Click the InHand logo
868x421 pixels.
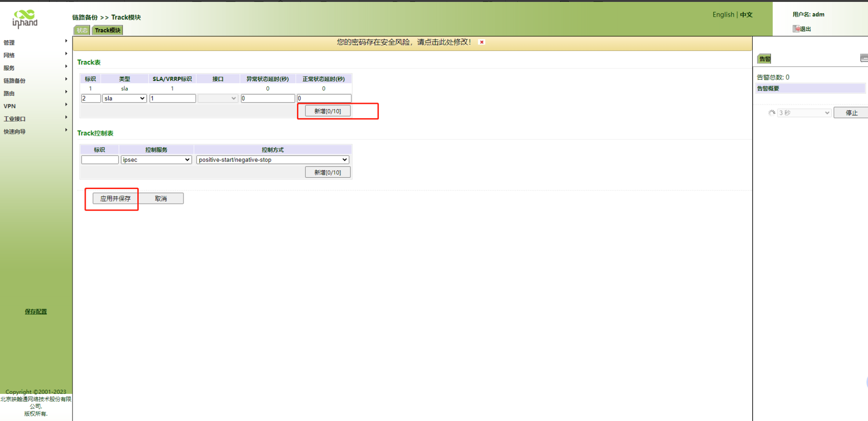pyautogui.click(x=25, y=19)
